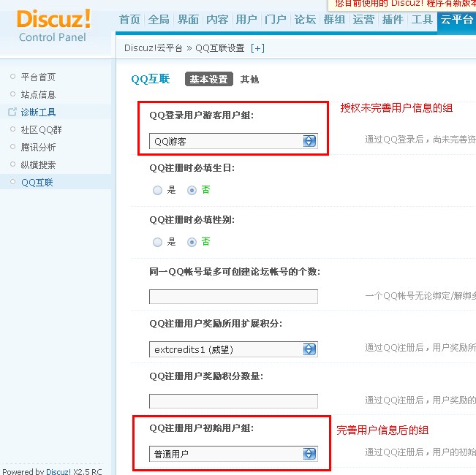Switch to the 基本设置 tab
Image resolution: width=476 pixels, height=475 pixels.
click(209, 79)
